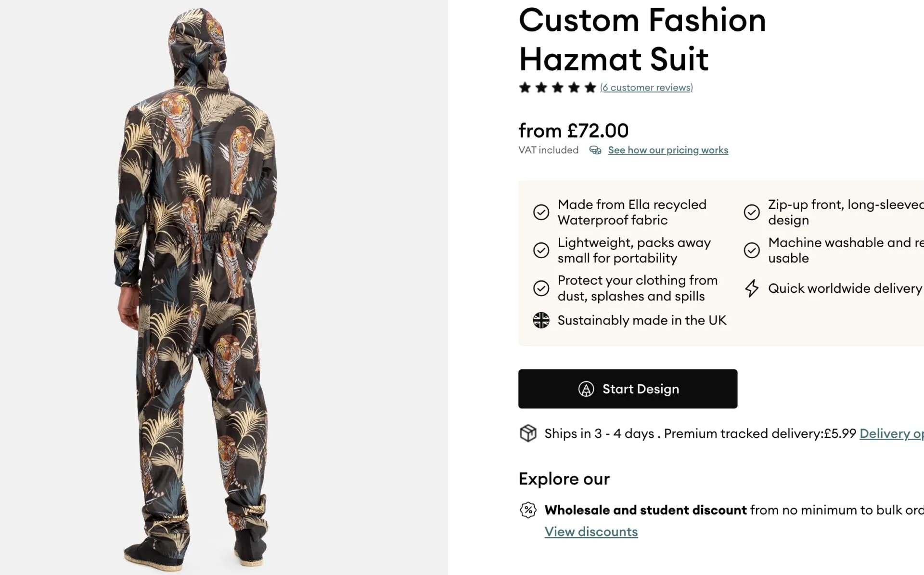Open See how our pricing works
The height and width of the screenshot is (575, 924).
coord(668,150)
